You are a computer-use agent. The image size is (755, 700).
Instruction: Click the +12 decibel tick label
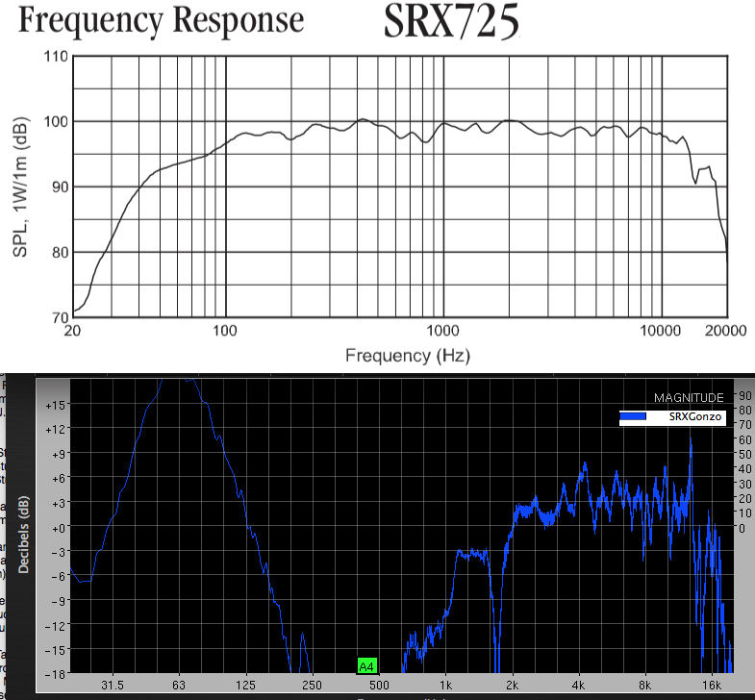point(55,430)
